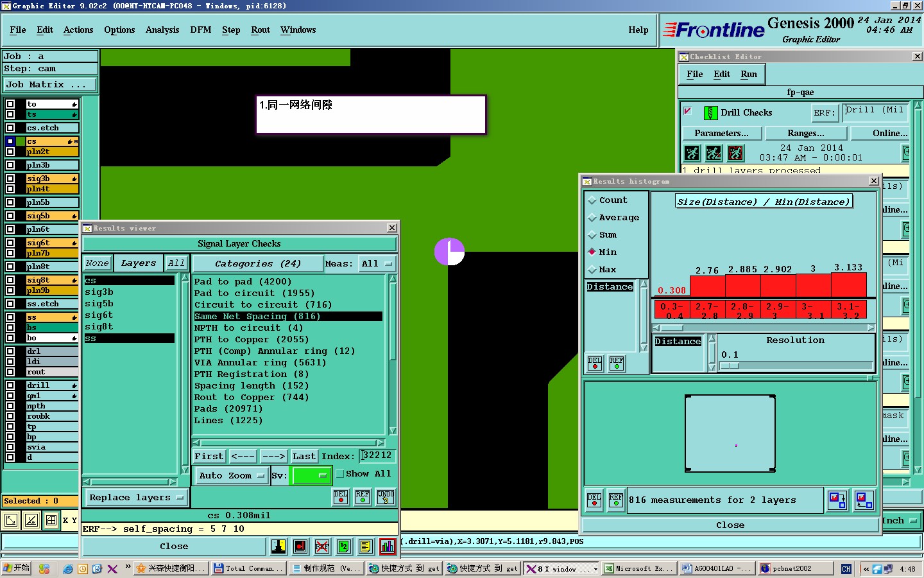The width and height of the screenshot is (924, 578).
Task: Open the Run menu in Checklist Editor
Action: pyautogui.click(x=749, y=74)
